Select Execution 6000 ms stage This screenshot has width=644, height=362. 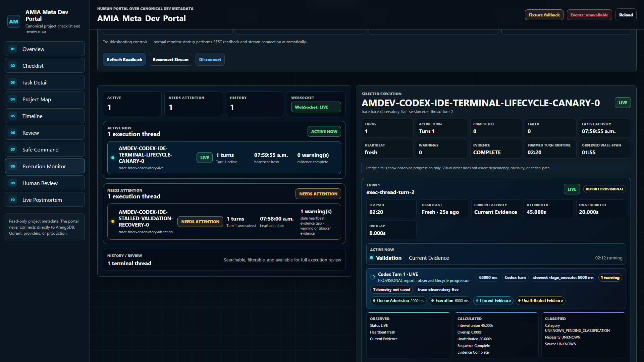(x=450, y=301)
